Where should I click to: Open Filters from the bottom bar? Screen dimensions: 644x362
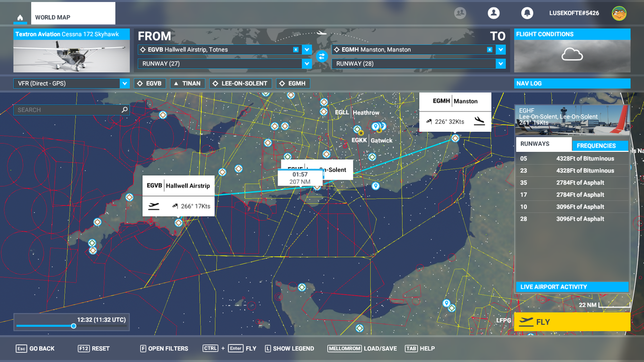pos(164,348)
